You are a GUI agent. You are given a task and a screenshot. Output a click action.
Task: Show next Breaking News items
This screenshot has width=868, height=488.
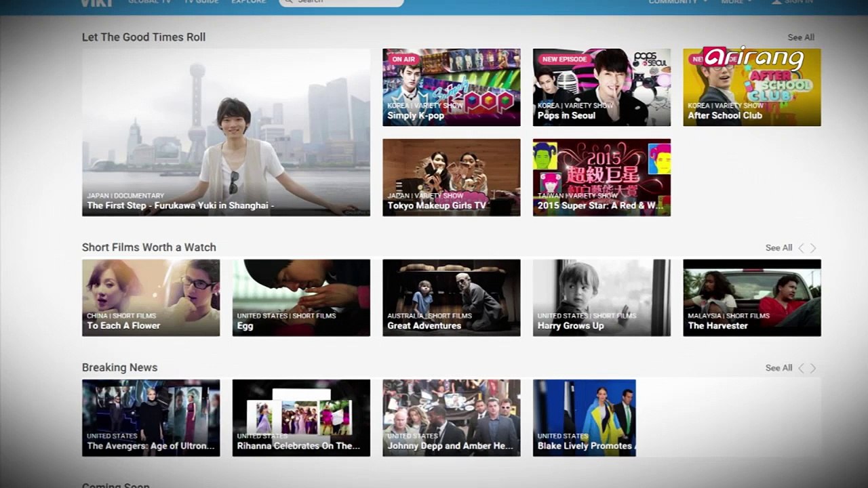813,368
